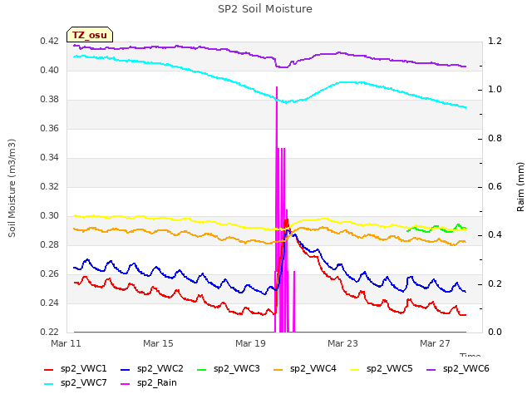Click the 0.2 rain axis value
Viewport: 532px width, 399px height.
point(495,283)
